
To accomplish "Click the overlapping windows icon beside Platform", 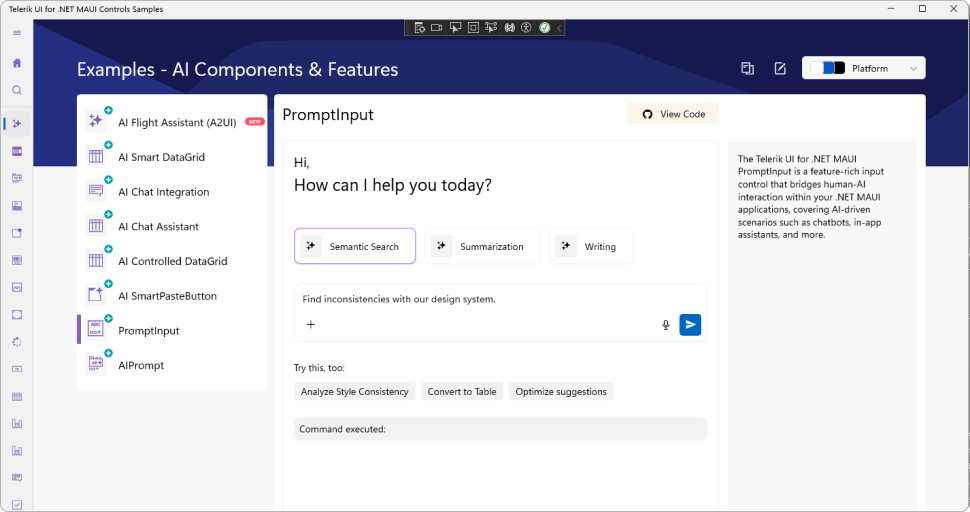I will click(747, 69).
